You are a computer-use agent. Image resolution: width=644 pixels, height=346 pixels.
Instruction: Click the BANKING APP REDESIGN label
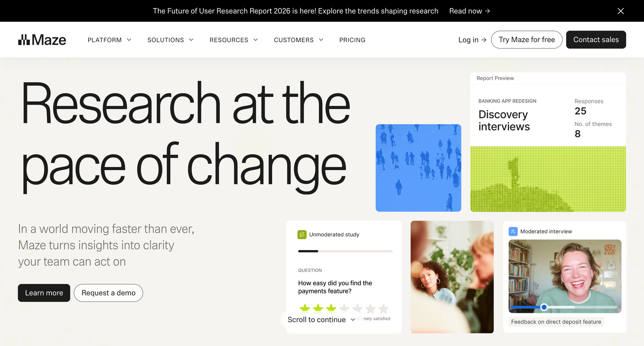tap(507, 101)
